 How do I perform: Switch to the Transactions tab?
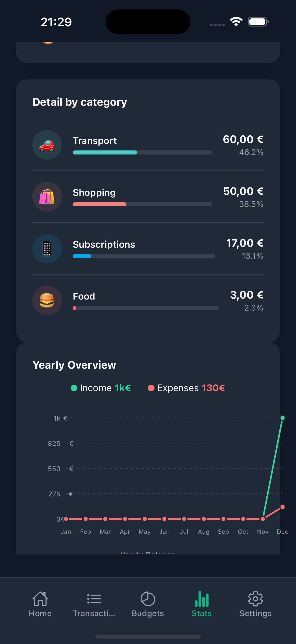pyautogui.click(x=94, y=604)
